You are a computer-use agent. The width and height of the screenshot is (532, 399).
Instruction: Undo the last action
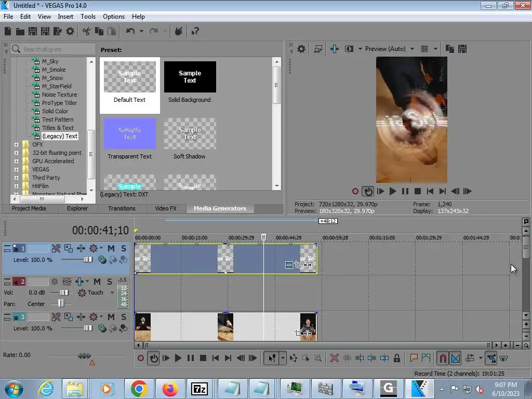coord(130,31)
